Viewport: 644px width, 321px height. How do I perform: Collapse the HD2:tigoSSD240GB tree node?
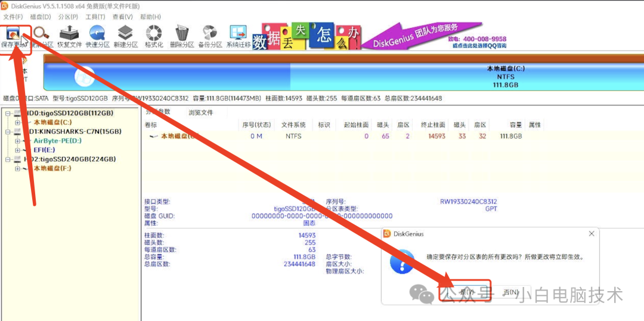tap(8, 159)
